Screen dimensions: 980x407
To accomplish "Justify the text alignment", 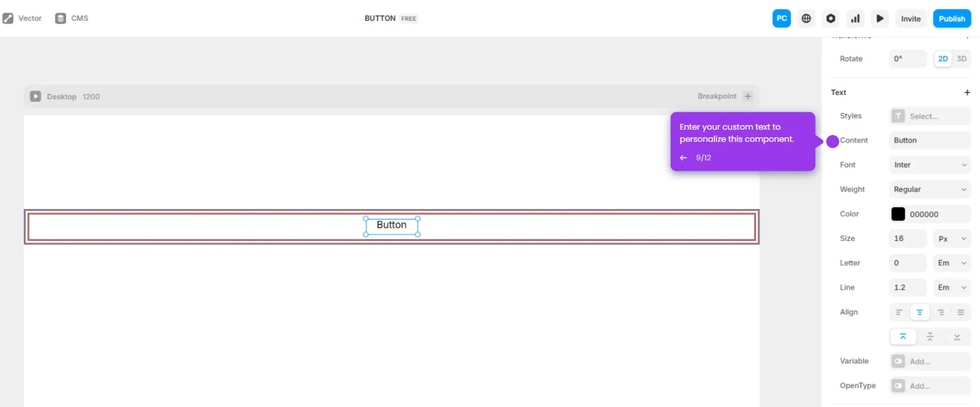I will click(x=960, y=312).
